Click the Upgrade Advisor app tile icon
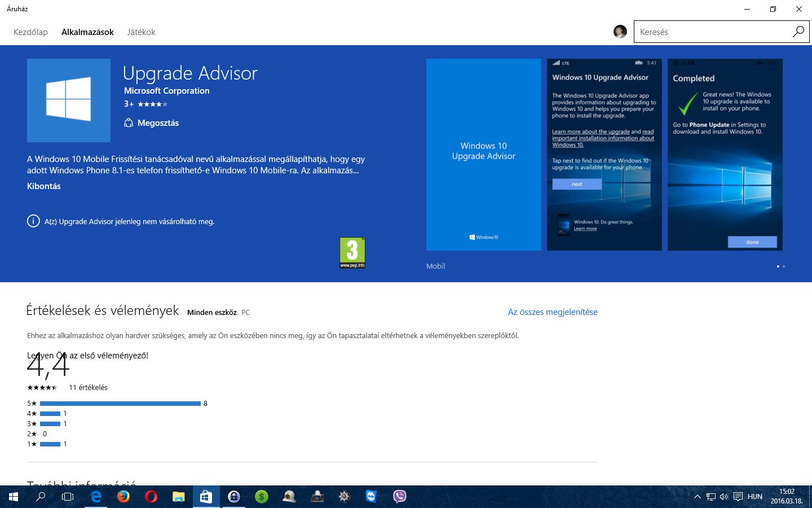This screenshot has width=812, height=508. click(x=69, y=100)
